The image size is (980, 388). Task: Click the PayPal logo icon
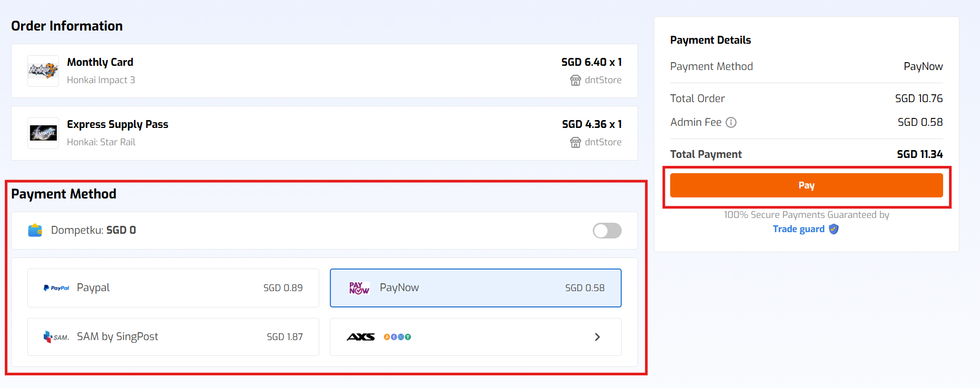coord(56,288)
